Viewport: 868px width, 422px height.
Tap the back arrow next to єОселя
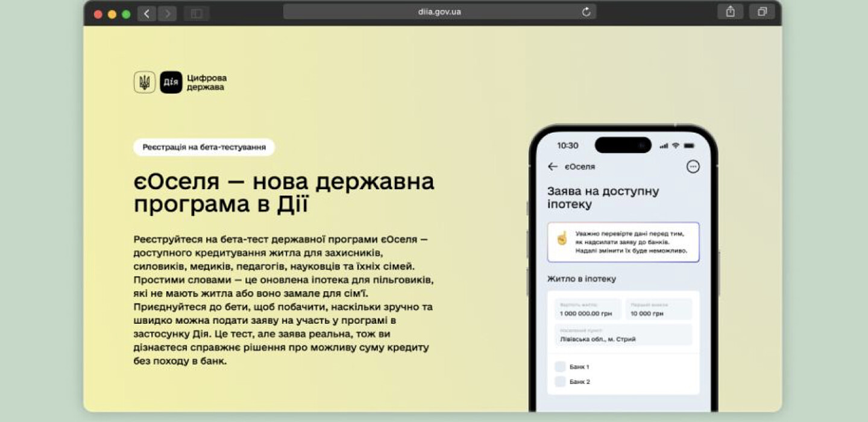click(552, 166)
